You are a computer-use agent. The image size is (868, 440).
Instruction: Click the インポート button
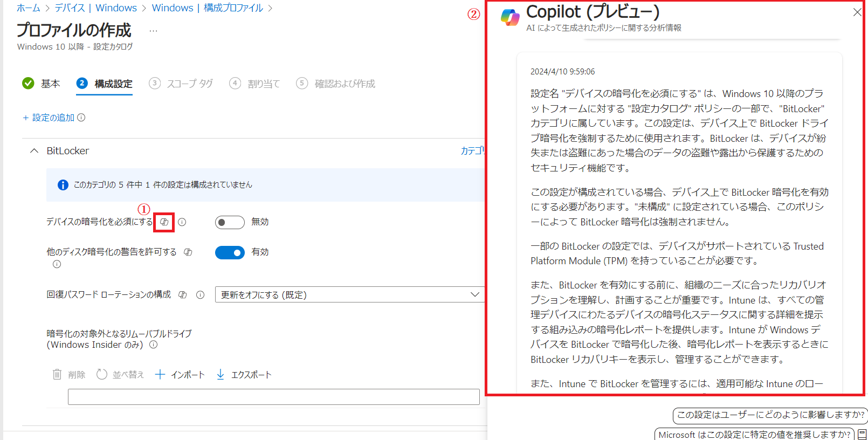(180, 375)
